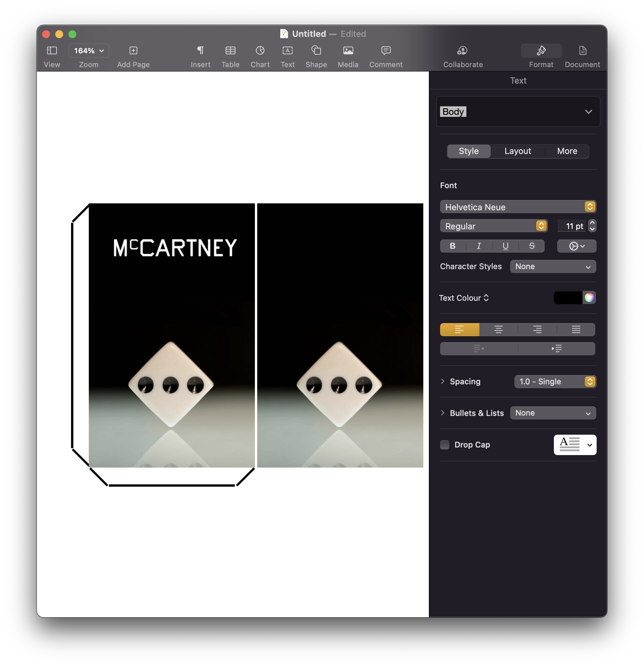Toggle Bold formatting
Viewport: 644px width, 666px height.
click(453, 246)
